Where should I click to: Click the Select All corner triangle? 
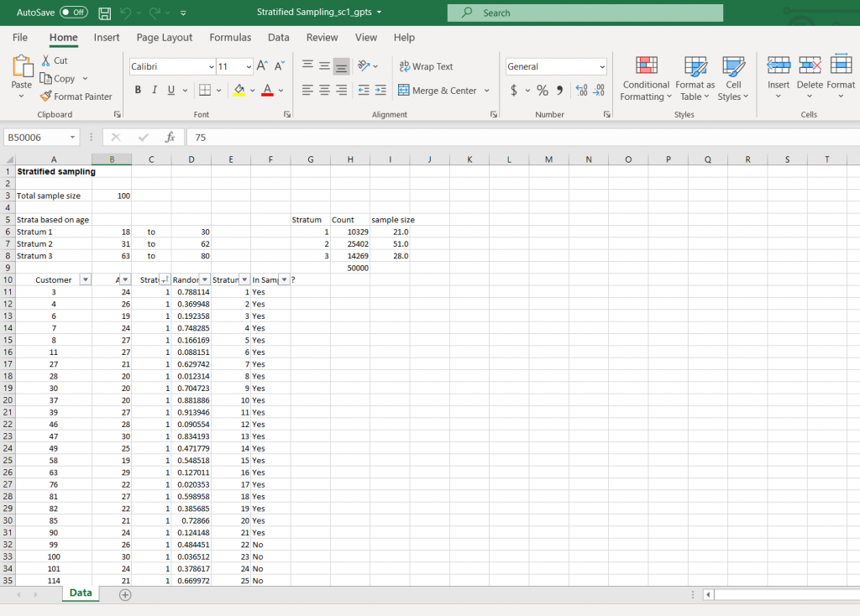tap(8, 159)
